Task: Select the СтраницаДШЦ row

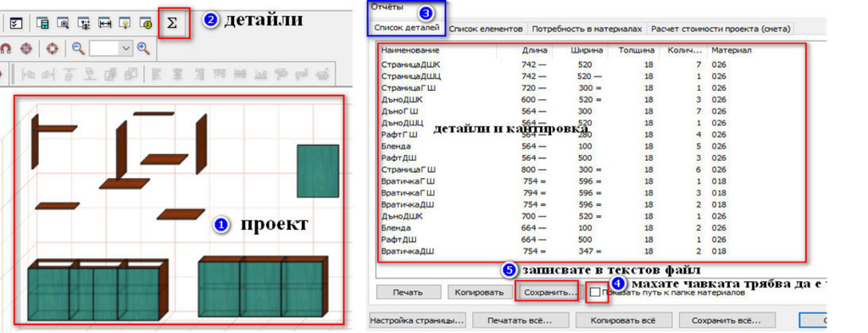Action: coord(591,76)
